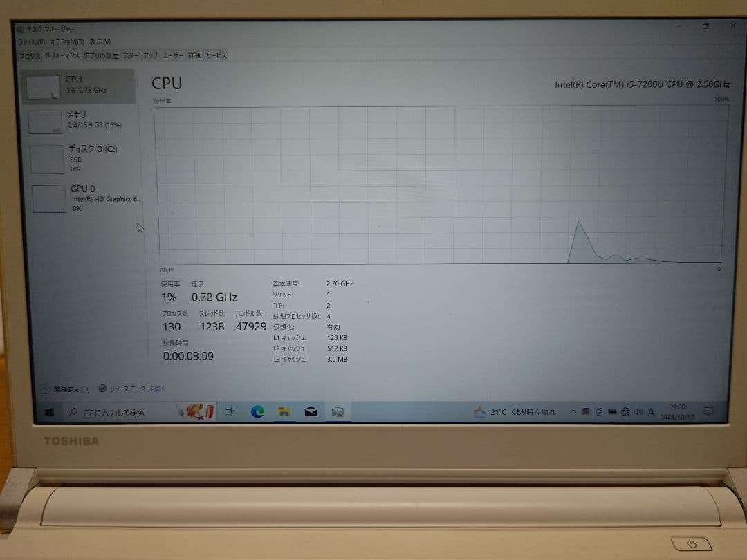Click the volume icon in the system tray

click(638, 411)
